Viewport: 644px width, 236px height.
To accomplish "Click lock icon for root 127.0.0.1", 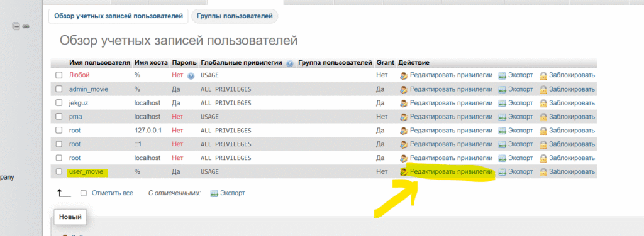I will click(x=543, y=131).
